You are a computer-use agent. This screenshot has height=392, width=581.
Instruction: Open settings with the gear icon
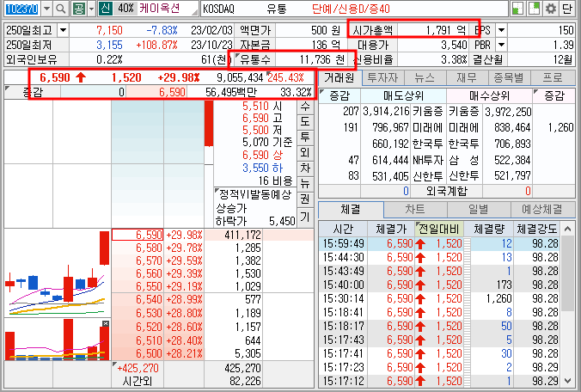[x=551, y=9]
